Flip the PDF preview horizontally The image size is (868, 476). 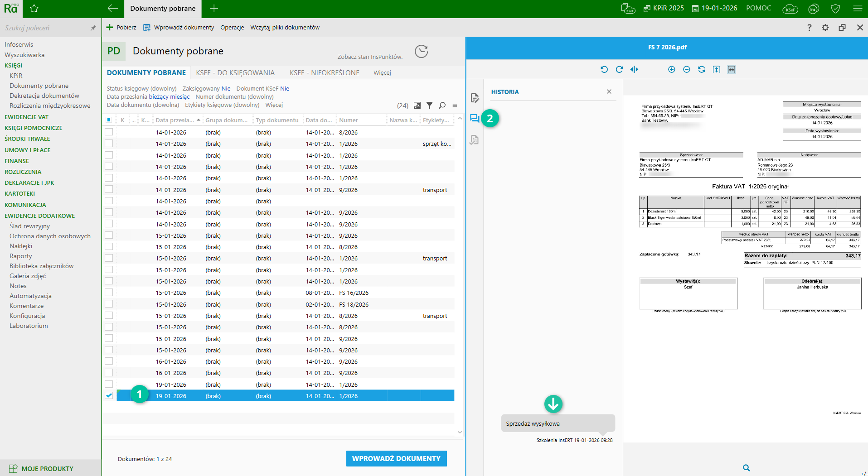click(634, 69)
